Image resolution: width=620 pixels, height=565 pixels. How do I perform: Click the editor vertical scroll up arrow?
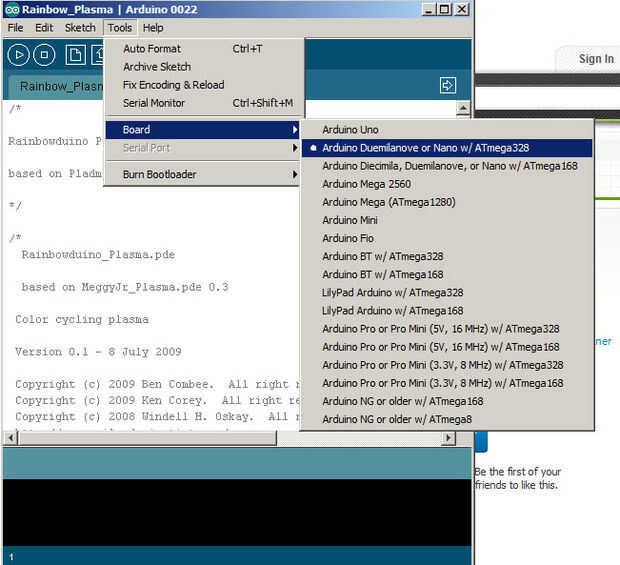point(463,108)
